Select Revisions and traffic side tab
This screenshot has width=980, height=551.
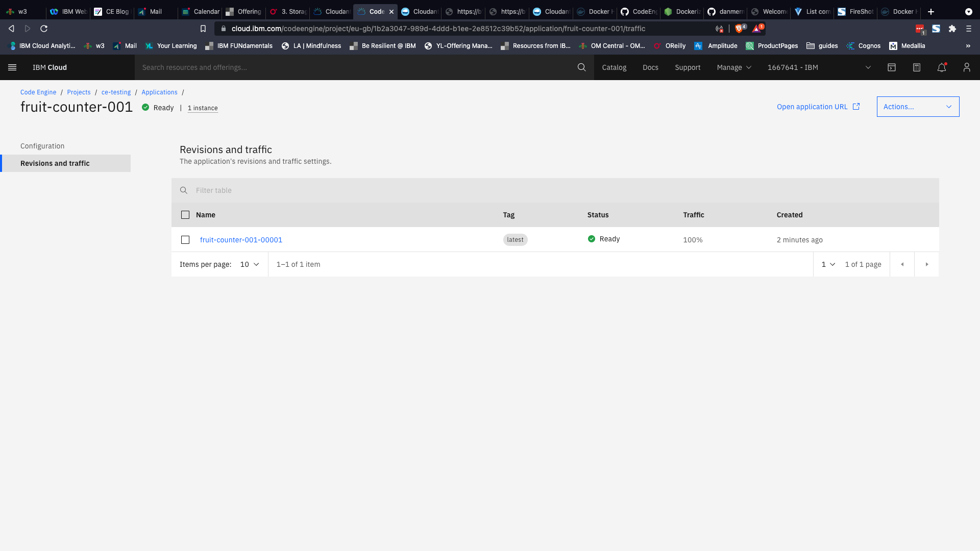(x=65, y=163)
